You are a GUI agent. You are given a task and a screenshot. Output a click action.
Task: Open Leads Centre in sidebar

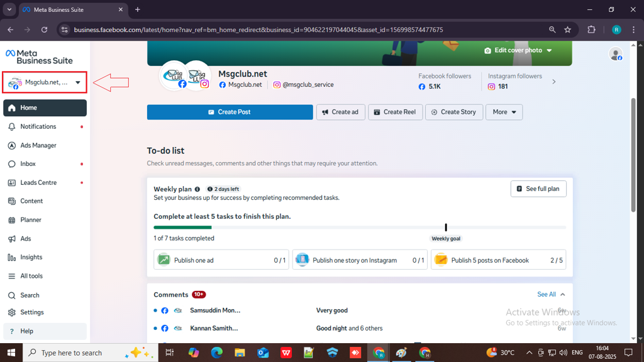coord(45,183)
